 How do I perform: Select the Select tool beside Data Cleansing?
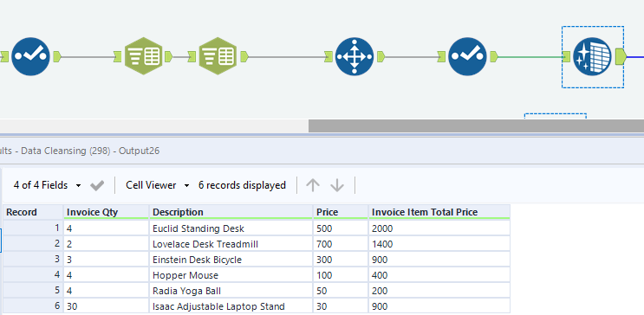point(467,56)
